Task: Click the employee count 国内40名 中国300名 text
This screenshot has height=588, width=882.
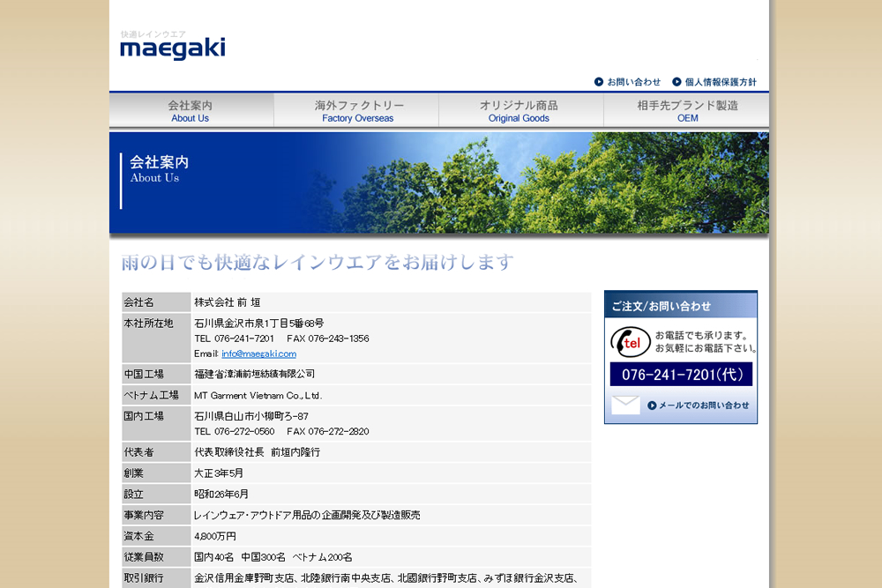Action: 273,557
